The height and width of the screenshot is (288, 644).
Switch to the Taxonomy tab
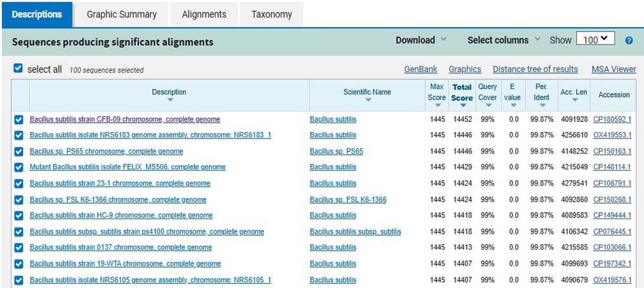271,14
